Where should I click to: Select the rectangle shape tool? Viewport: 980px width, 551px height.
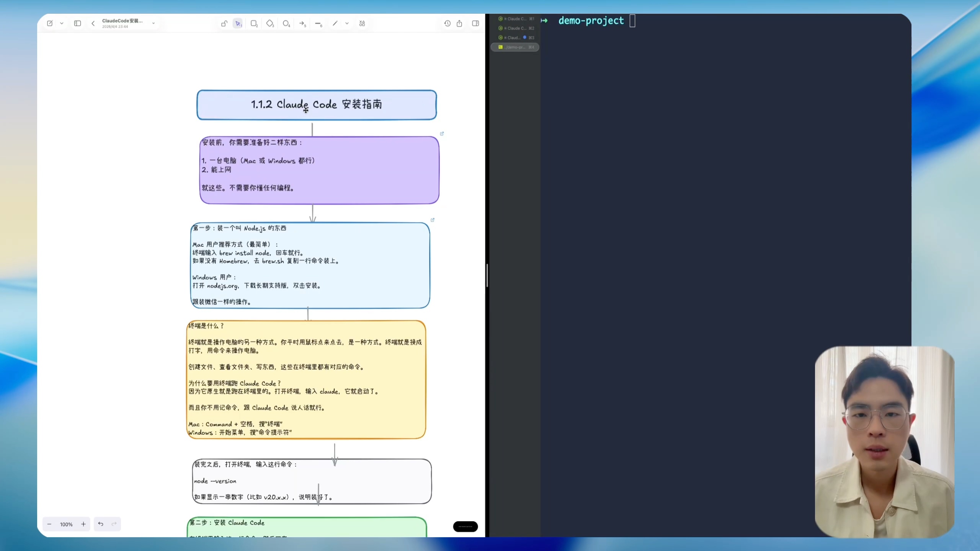[x=253, y=23]
